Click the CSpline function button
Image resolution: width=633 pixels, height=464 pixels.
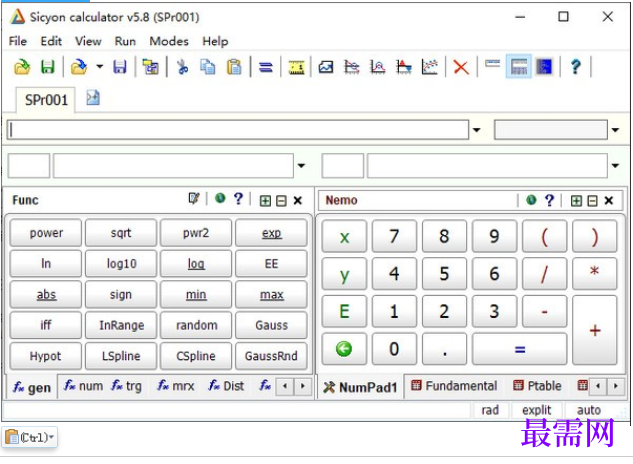coord(196,356)
